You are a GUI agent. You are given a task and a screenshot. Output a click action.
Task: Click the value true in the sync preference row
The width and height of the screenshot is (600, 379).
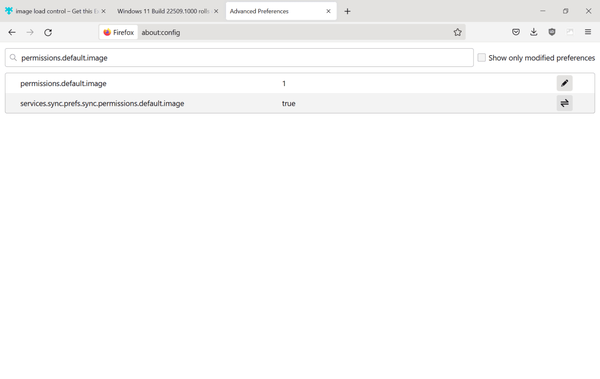click(289, 103)
